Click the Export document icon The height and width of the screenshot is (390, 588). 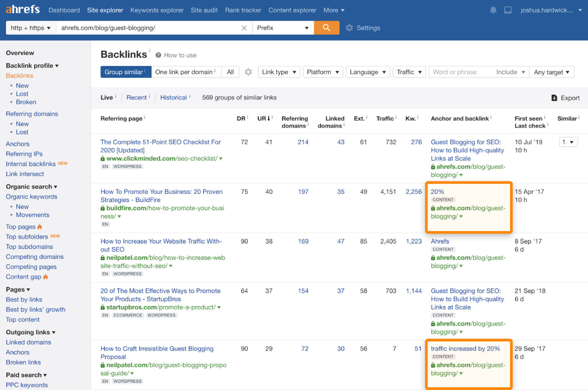pyautogui.click(x=554, y=98)
